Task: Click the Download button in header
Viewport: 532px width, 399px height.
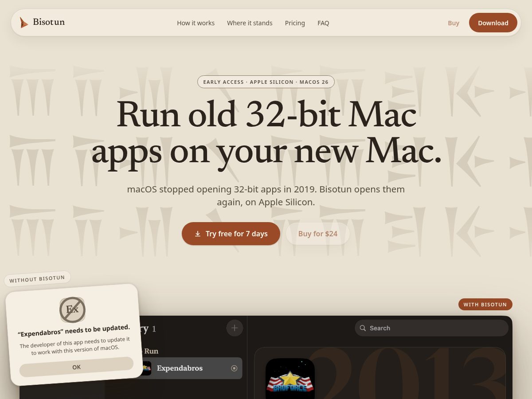Action: (493, 23)
